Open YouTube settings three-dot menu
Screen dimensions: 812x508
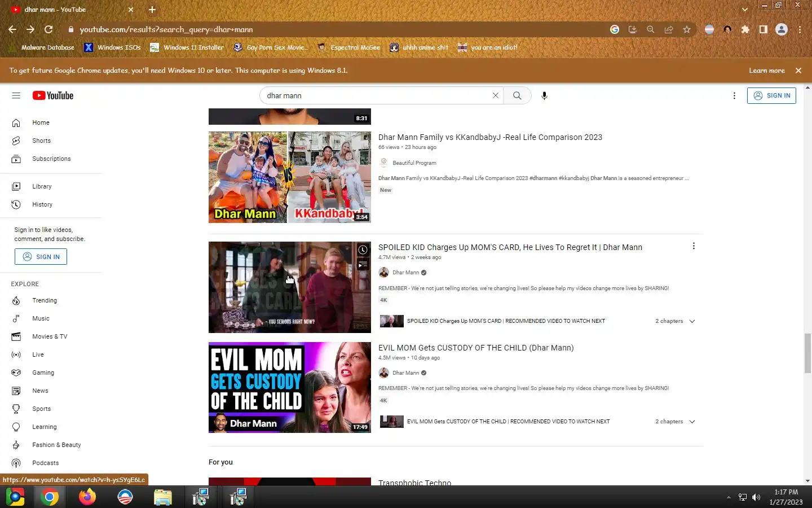[734, 95]
